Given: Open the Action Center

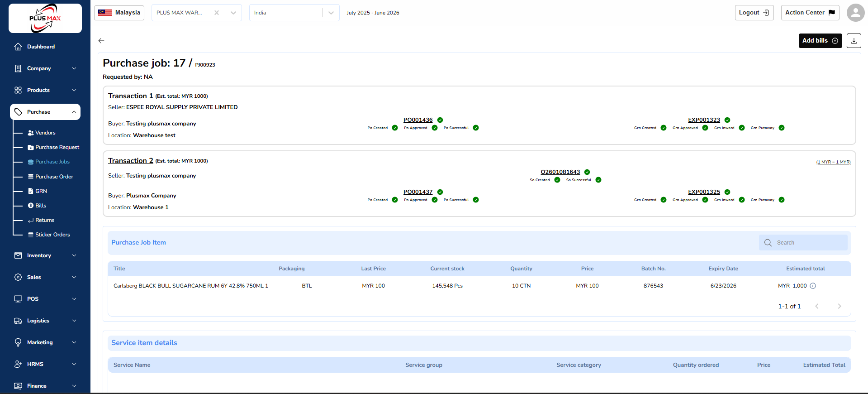Looking at the screenshot, I should tap(810, 13).
